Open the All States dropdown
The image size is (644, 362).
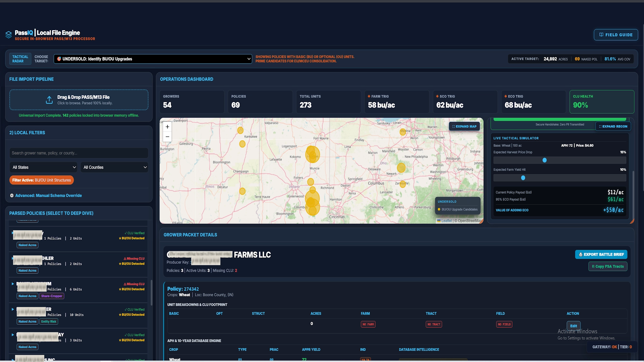pos(44,167)
